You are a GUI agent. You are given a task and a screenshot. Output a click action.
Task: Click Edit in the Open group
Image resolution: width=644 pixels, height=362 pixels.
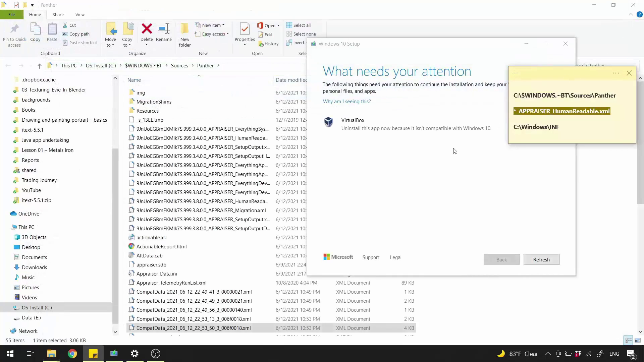(265, 35)
